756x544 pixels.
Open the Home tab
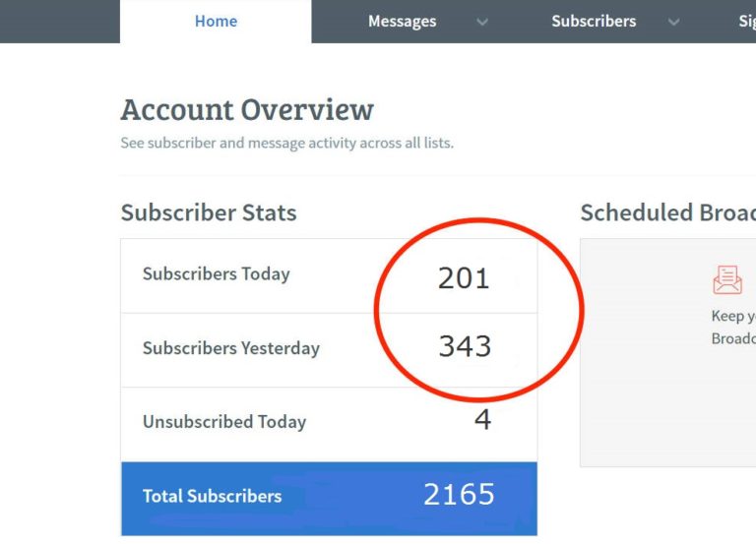(216, 22)
